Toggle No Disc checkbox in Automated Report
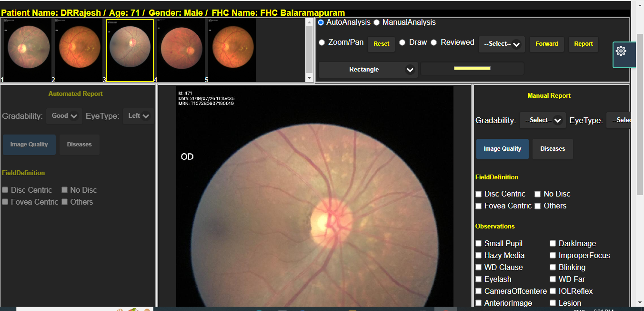Screen dimensions: 644x311 pos(64,190)
